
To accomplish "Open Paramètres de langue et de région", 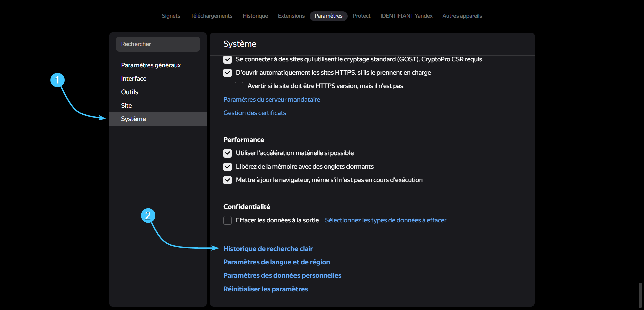I will (277, 262).
